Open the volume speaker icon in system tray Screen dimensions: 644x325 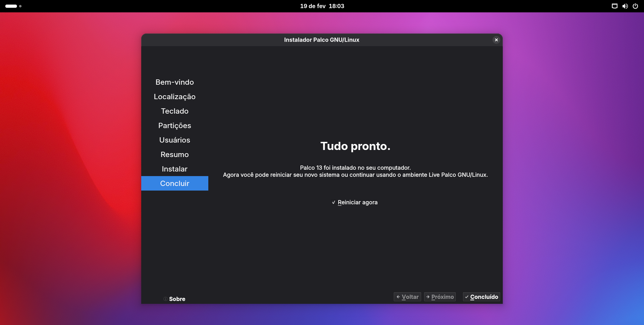tap(625, 6)
